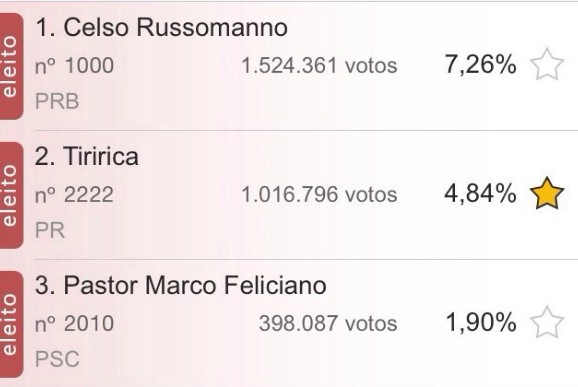The width and height of the screenshot is (578, 387).
Task: Click the 7,26% percentage
Action: [x=480, y=64]
